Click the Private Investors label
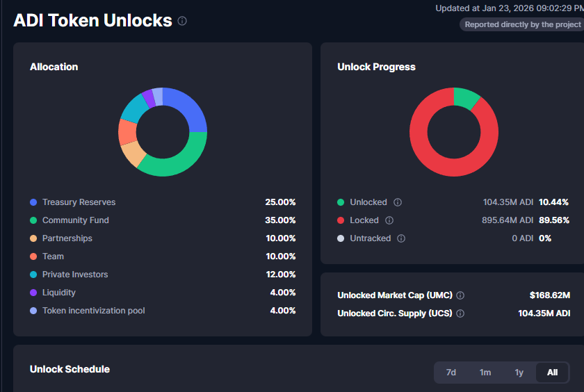This screenshot has height=392, width=584. coord(75,275)
